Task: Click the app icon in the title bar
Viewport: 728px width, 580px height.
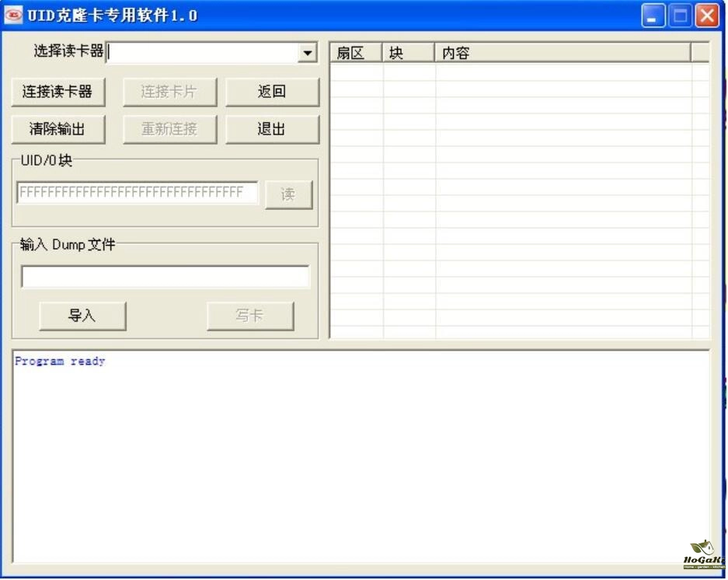Action: pyautogui.click(x=13, y=15)
